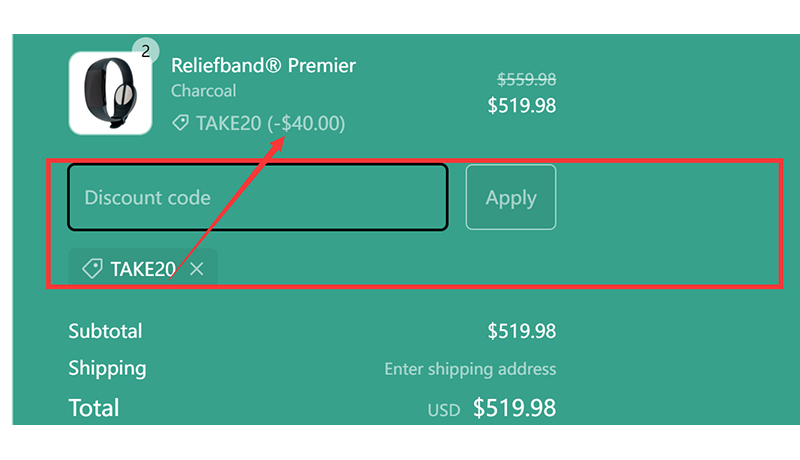
Task: Click the quantity badge showing 2
Action: (x=146, y=51)
